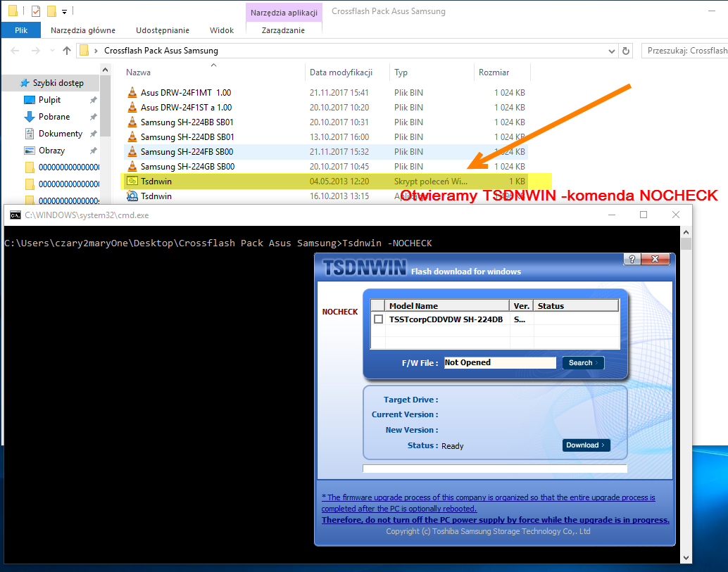Click the Przeszukaj: Crossflash search box

[x=685, y=51]
